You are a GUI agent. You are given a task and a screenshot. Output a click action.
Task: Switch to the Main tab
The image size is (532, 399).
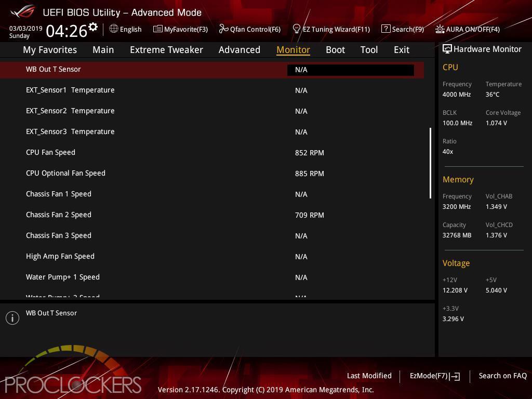[x=103, y=50]
